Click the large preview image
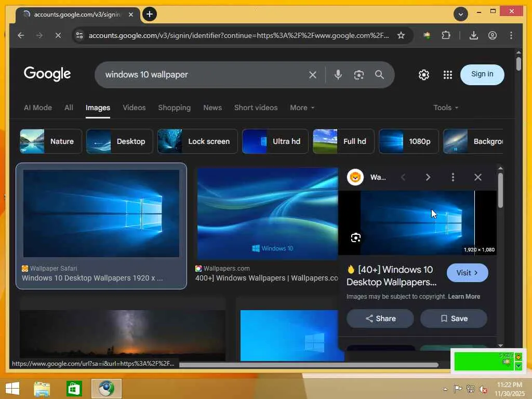532x399 pixels. point(417,222)
